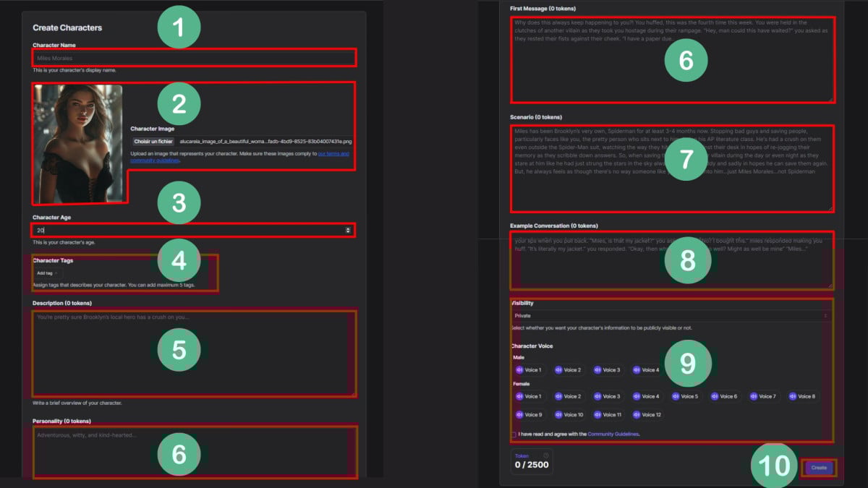The height and width of the screenshot is (488, 868).
Task: Play the Male Voice 1 speaker icon
Action: (x=519, y=370)
